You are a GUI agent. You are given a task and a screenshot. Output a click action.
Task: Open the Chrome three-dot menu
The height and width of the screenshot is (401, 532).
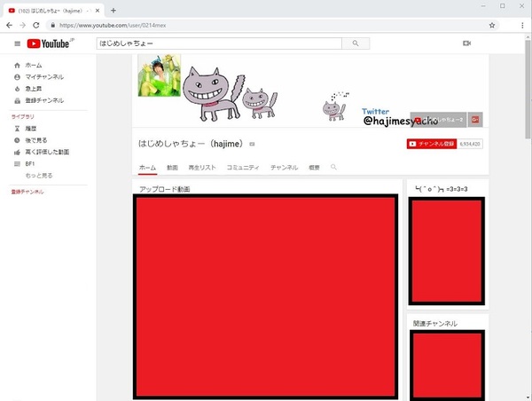[522, 26]
